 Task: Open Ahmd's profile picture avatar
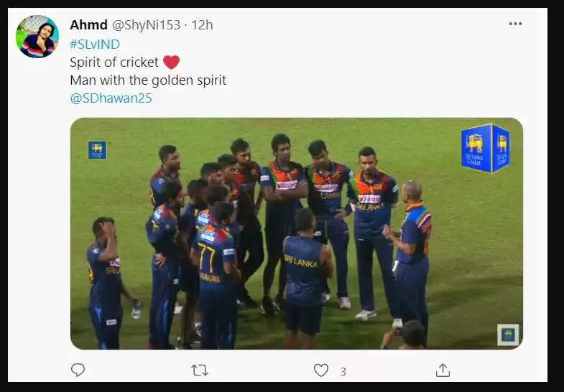[37, 37]
